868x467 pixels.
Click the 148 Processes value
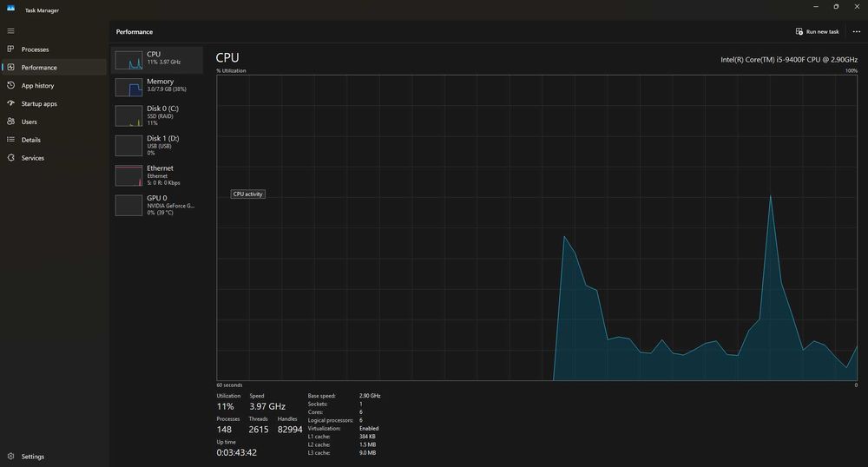coord(224,430)
